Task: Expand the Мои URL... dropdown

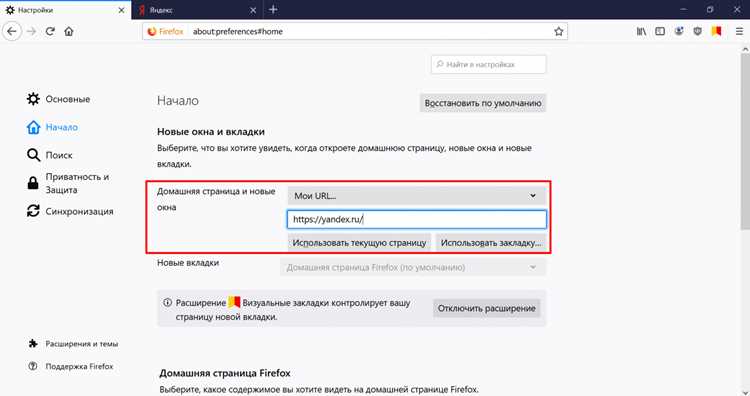Action: tap(417, 196)
